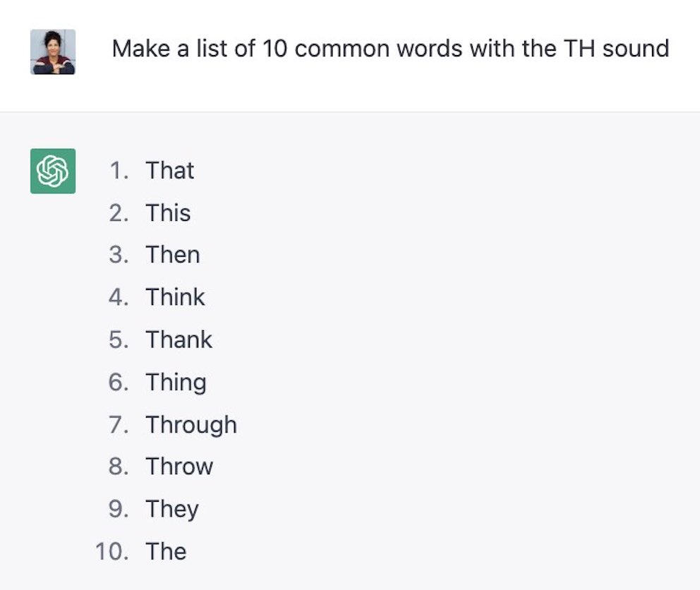Click the green ChatGPT logo icon
This screenshot has width=700, height=590.
click(x=53, y=171)
